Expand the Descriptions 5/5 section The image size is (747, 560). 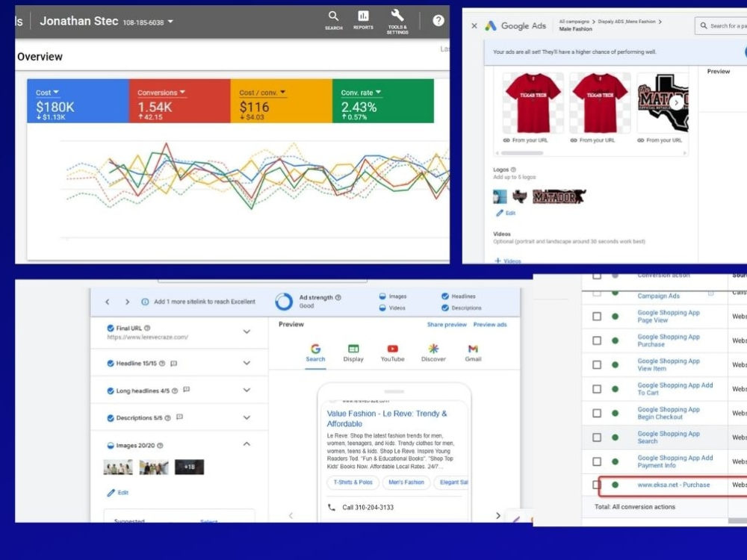[247, 417]
